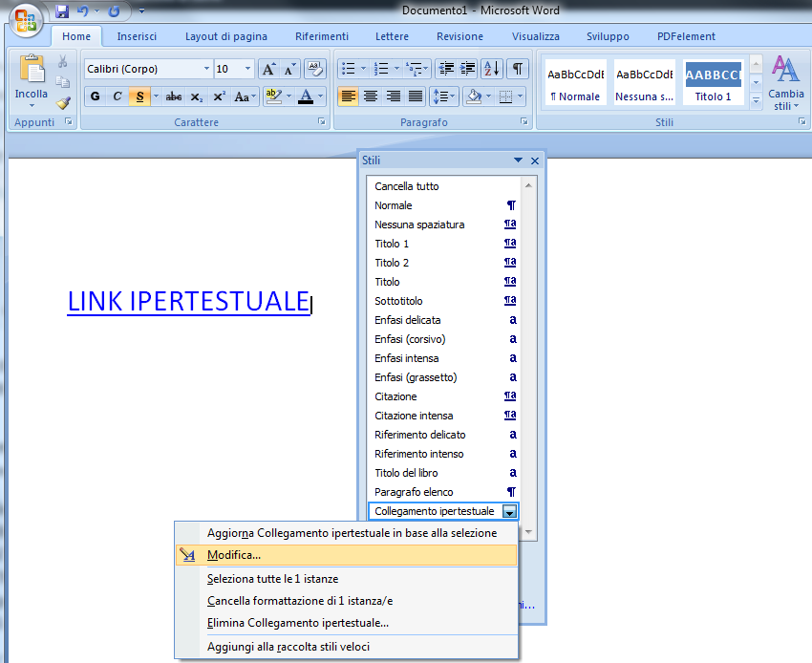
Task: Toggle italic C formatting button
Action: pos(118,96)
